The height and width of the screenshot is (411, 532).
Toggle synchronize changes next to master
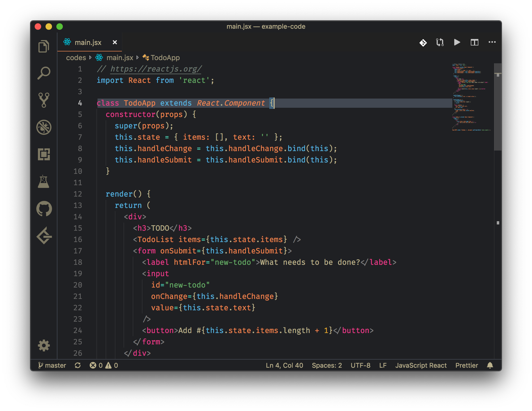pyautogui.click(x=78, y=365)
